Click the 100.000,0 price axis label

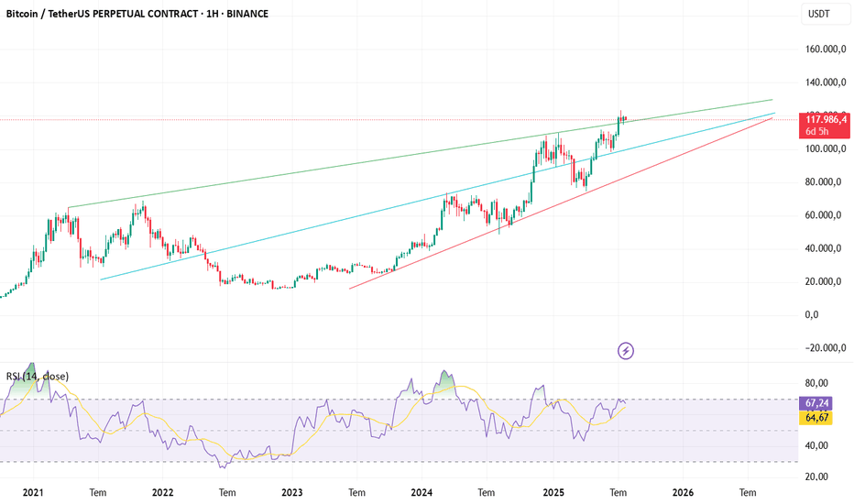point(826,148)
